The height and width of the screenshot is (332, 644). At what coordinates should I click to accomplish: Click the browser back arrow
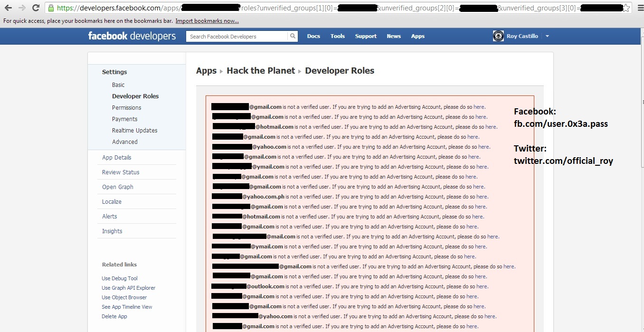(8, 8)
